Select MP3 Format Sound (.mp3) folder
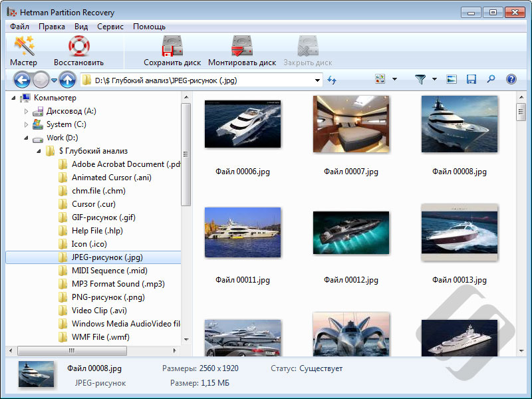This screenshot has width=532, height=399. click(118, 284)
